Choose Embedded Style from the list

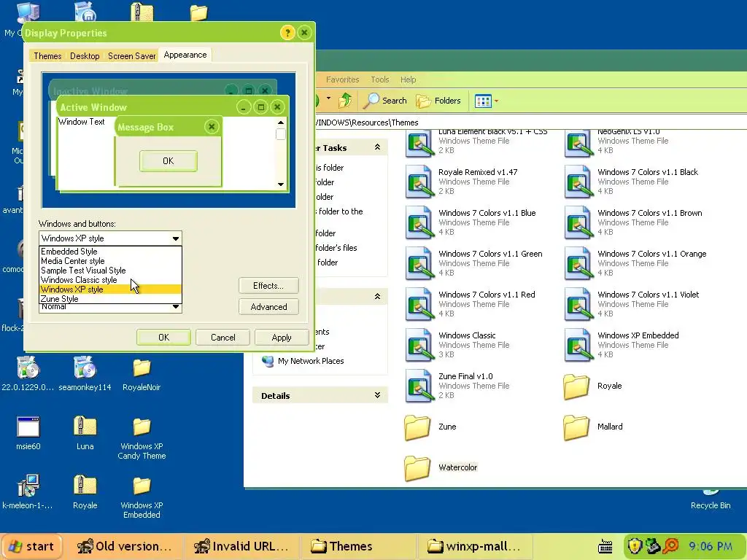coord(110,252)
